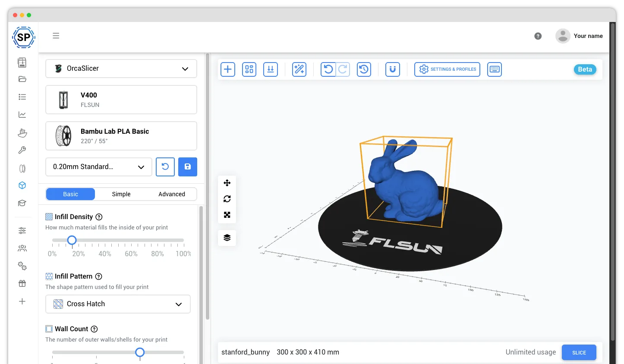Open the help question mark icon
Image resolution: width=624 pixels, height=364 pixels.
tap(538, 36)
